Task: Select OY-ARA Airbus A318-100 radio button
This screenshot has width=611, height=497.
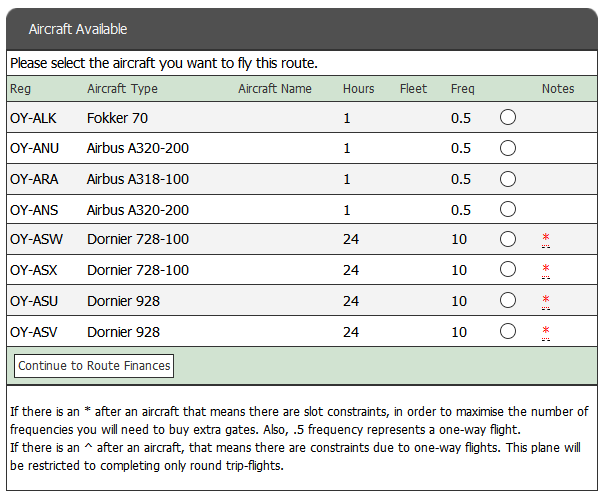Action: click(x=508, y=179)
